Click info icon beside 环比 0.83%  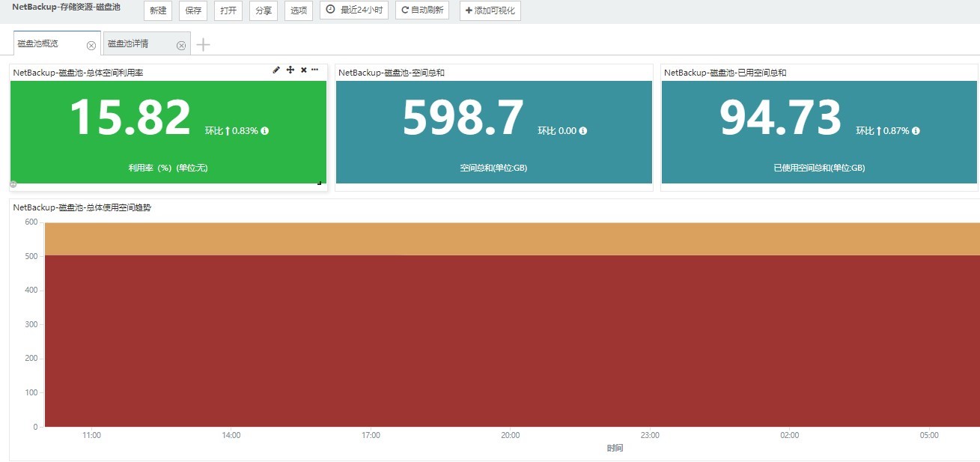pos(264,130)
